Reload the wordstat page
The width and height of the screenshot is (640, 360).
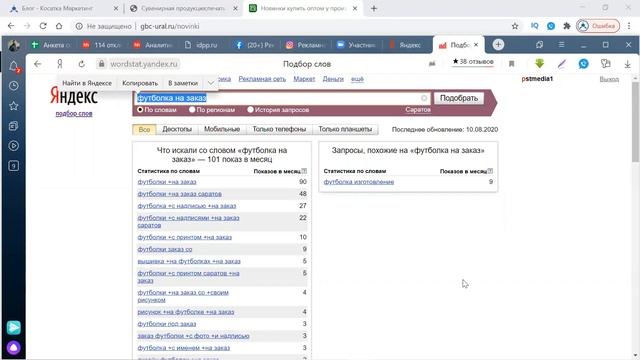(82, 64)
